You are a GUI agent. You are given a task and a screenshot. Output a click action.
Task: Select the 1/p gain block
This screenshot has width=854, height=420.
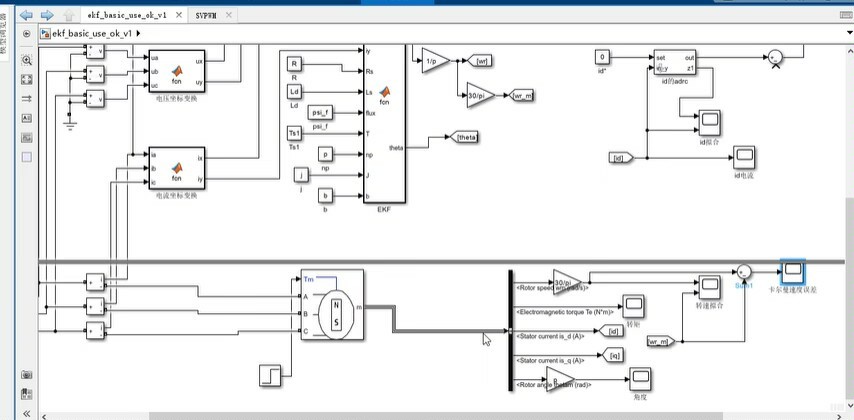point(435,61)
